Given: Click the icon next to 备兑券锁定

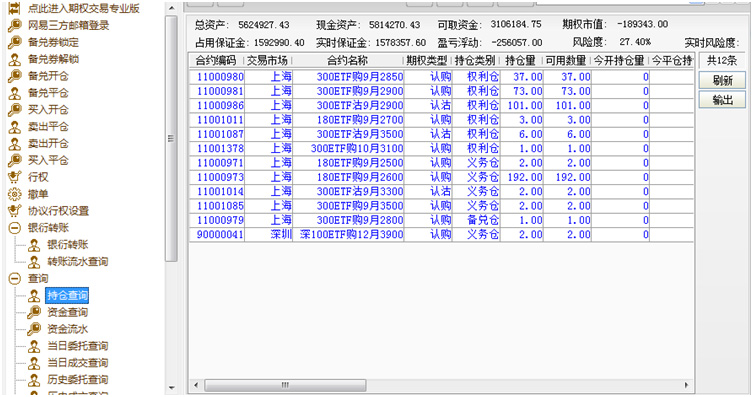Looking at the screenshot, I should [x=15, y=42].
